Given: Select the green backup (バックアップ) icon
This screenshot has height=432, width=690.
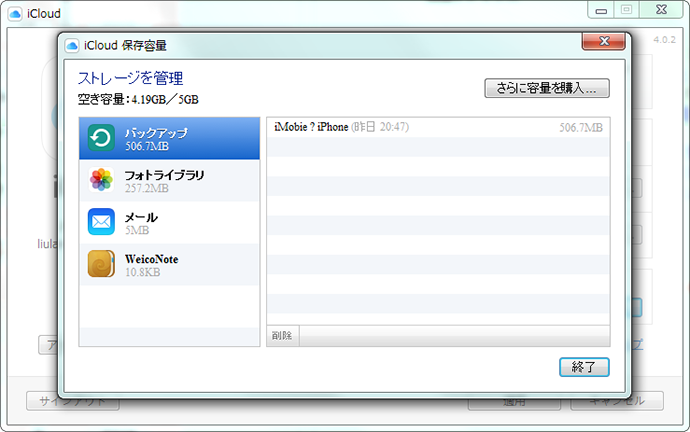Looking at the screenshot, I should pos(101,138).
